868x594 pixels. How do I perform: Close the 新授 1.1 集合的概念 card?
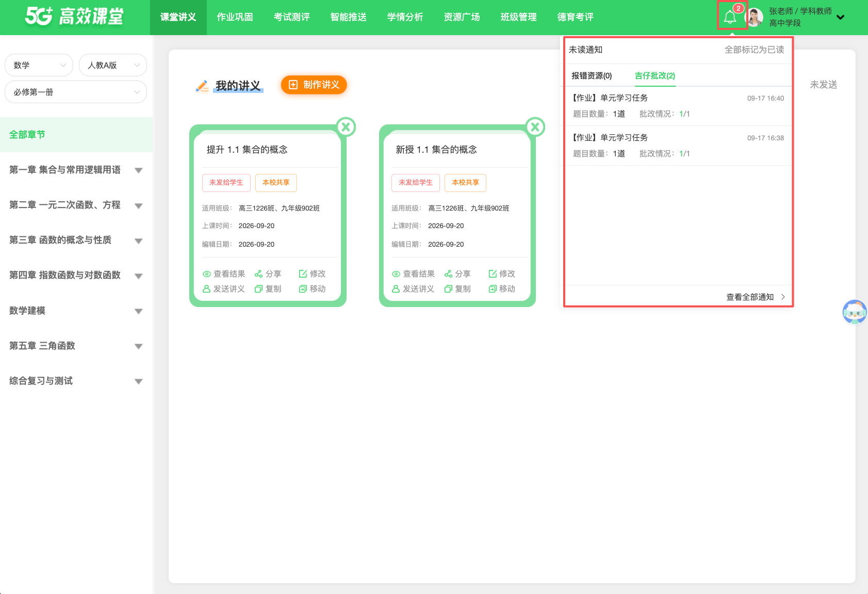pyautogui.click(x=535, y=126)
